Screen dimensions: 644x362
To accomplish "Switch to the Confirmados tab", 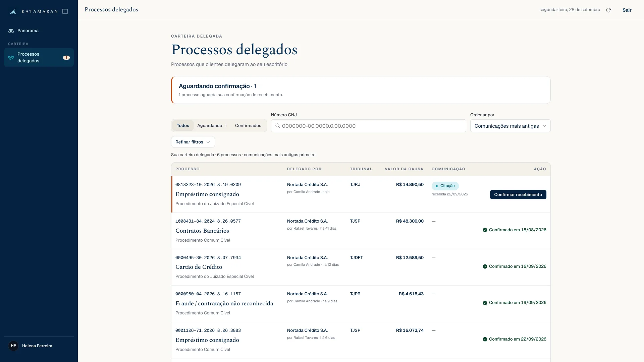I will [x=248, y=126].
